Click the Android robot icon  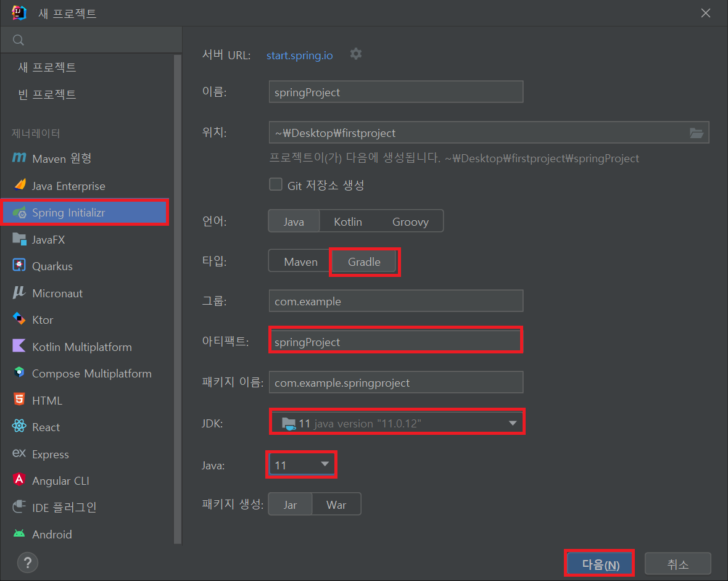tap(19, 534)
